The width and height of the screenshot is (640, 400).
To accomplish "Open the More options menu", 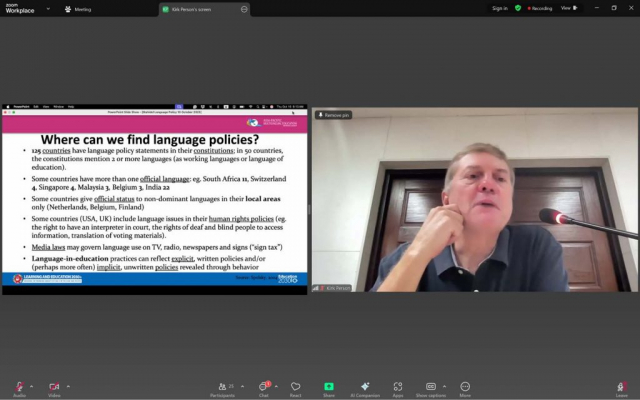I will tap(465, 387).
